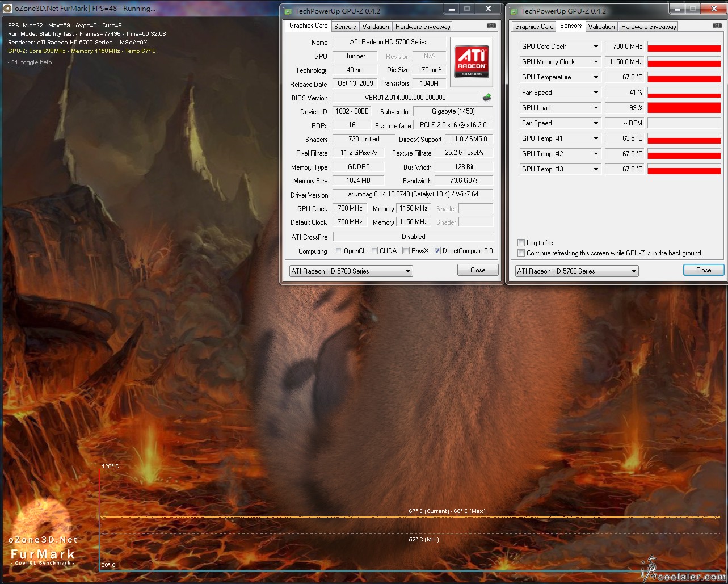This screenshot has height=584, width=728.
Task: Click the FurMark F1: toggle help text
Action: coord(30,62)
